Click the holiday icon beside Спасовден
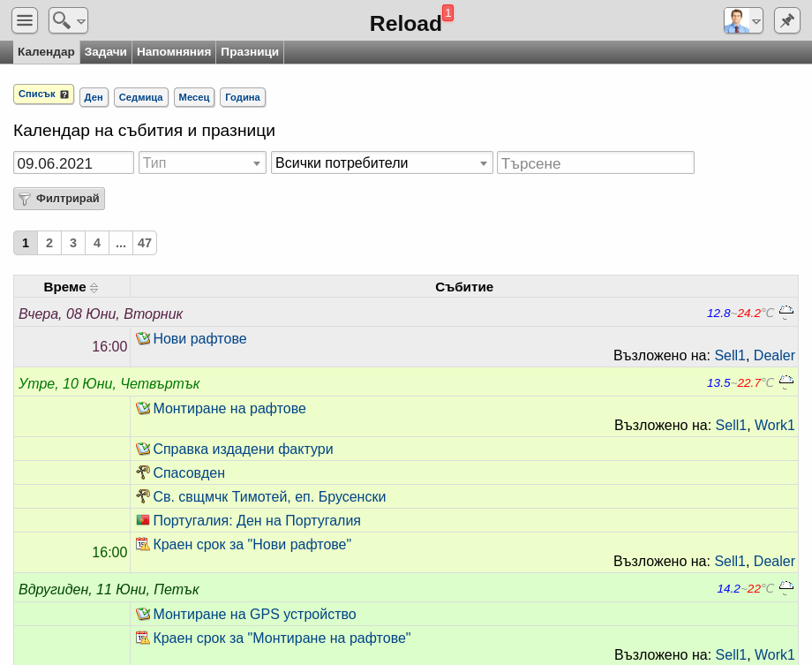The height and width of the screenshot is (665, 812). pos(143,472)
